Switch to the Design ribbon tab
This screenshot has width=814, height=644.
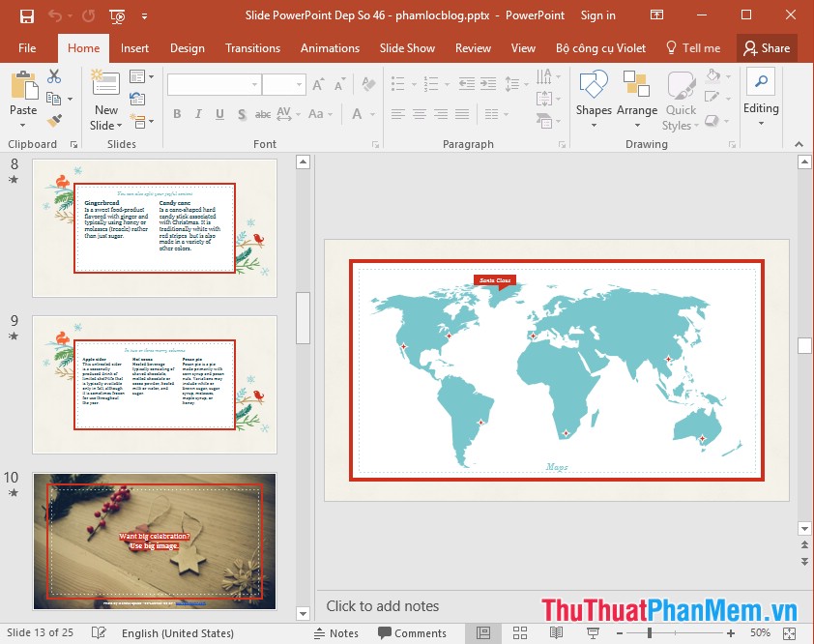187,48
